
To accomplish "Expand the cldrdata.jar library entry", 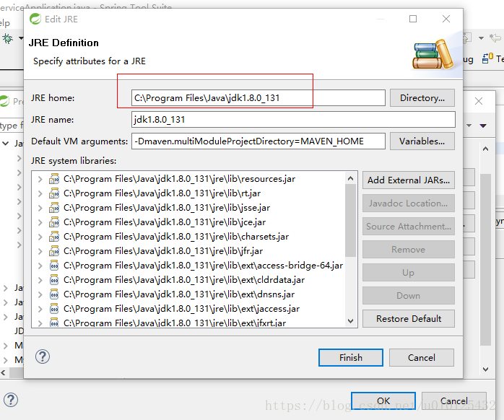I will [x=40, y=280].
